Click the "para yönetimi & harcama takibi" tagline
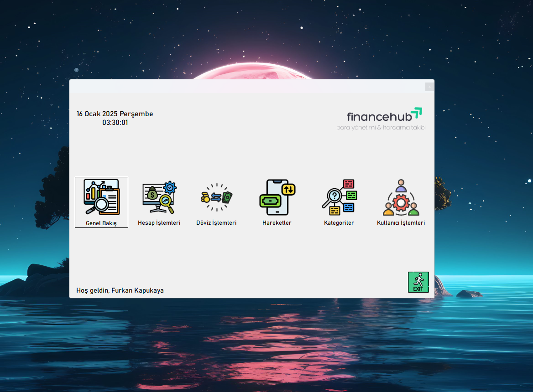Screen dimensions: 533x392 pyautogui.click(x=381, y=128)
